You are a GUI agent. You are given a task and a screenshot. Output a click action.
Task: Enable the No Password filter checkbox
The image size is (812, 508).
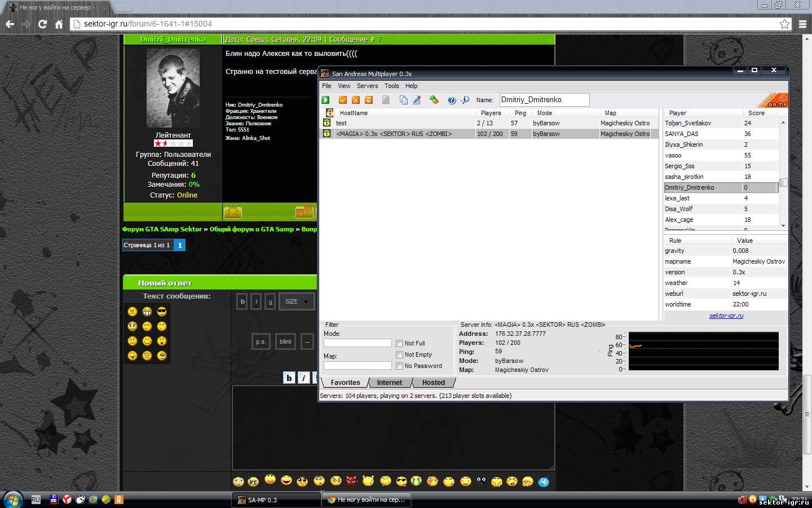coord(399,366)
